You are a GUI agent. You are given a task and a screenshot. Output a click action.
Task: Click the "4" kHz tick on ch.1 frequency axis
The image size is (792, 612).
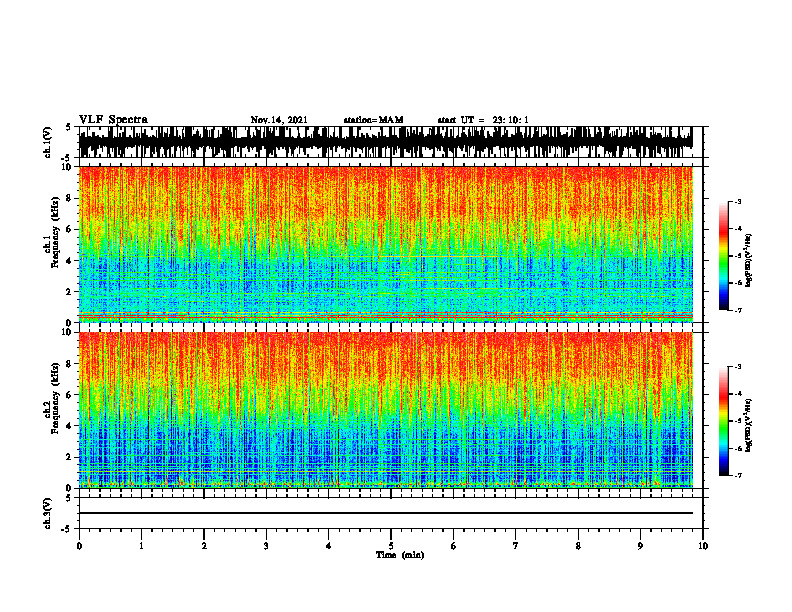[69, 261]
